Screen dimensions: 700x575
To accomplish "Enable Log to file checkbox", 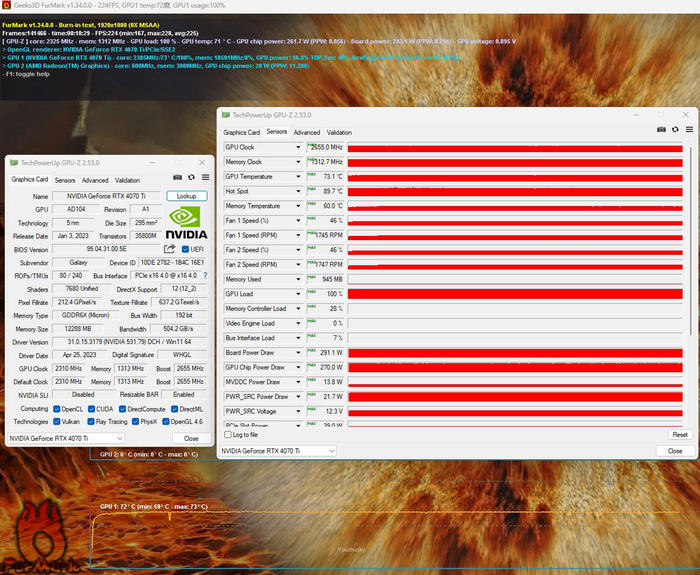I will [x=228, y=434].
